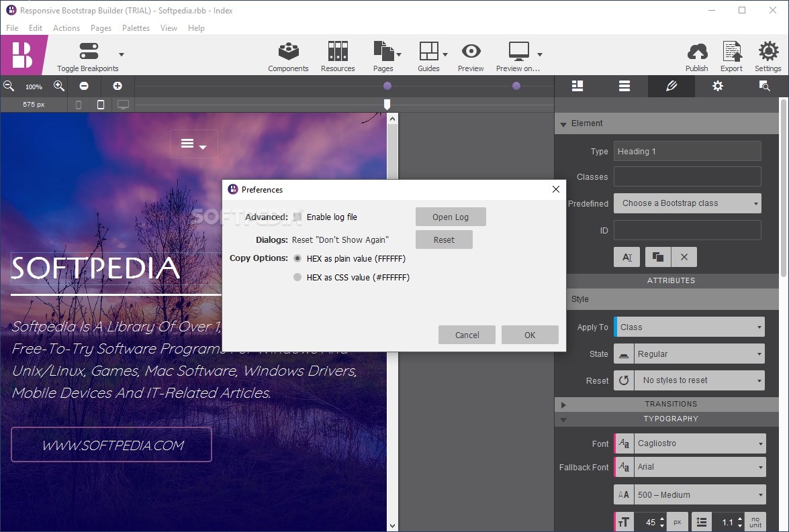Click the Open Log button

click(x=451, y=217)
